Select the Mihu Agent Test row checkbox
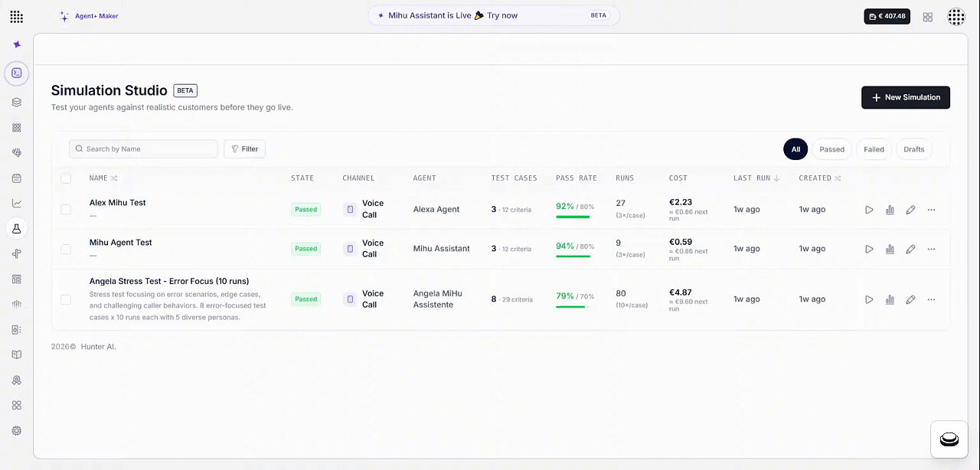Image resolution: width=980 pixels, height=470 pixels. pyautogui.click(x=66, y=249)
